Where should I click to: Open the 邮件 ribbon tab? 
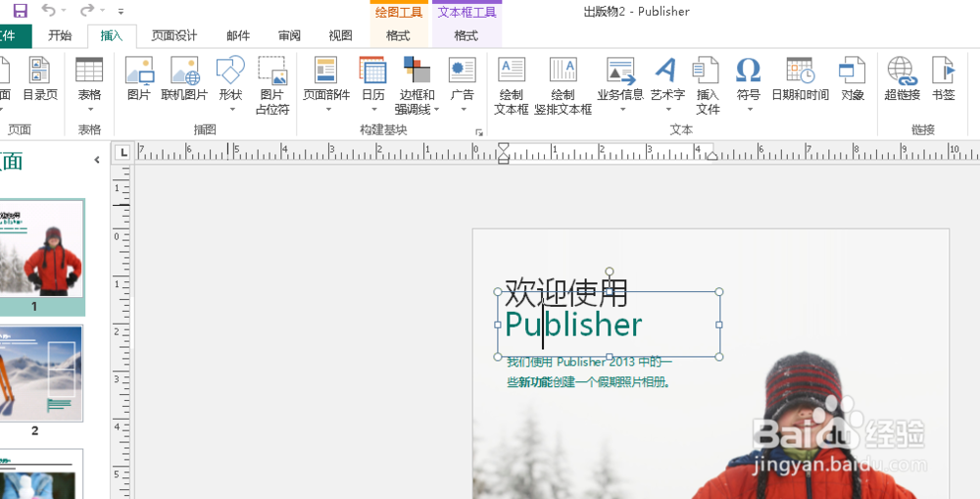pyautogui.click(x=238, y=35)
